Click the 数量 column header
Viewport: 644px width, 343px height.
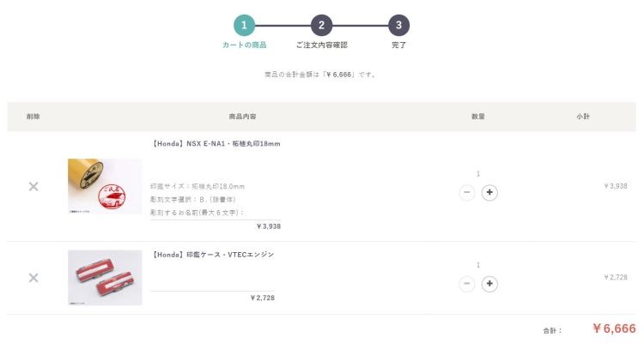click(478, 116)
